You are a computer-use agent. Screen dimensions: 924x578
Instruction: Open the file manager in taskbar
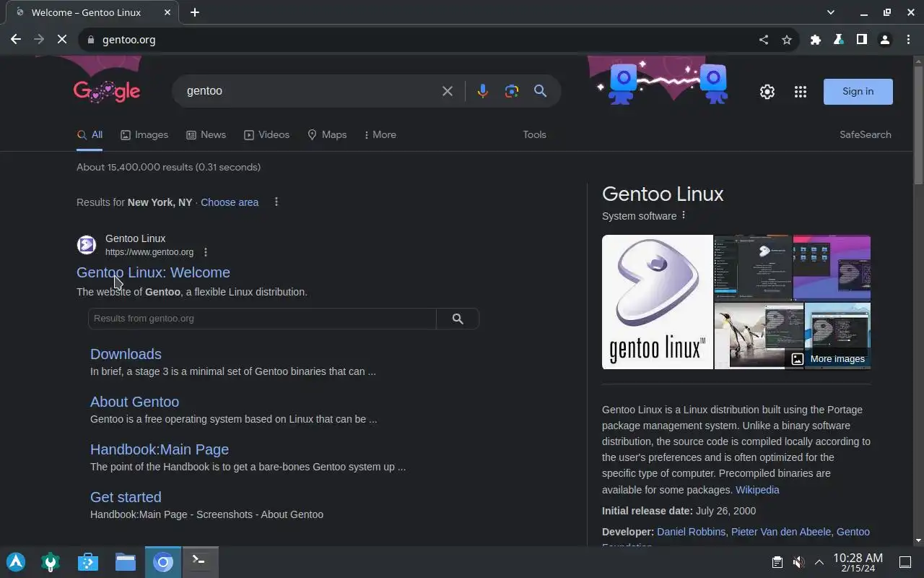coord(126,562)
